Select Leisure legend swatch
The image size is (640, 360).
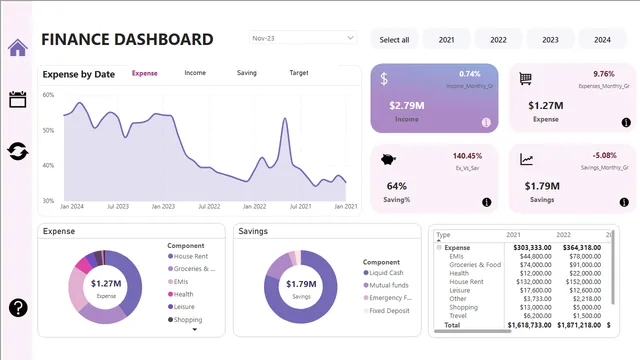[171, 307]
